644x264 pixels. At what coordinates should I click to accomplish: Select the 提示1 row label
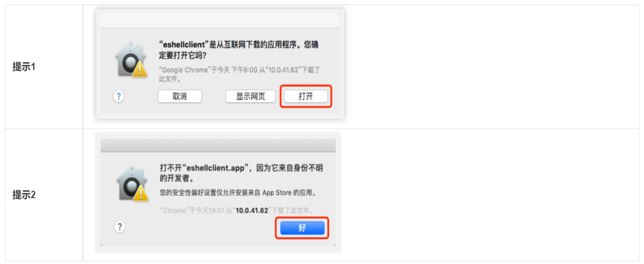click(24, 67)
